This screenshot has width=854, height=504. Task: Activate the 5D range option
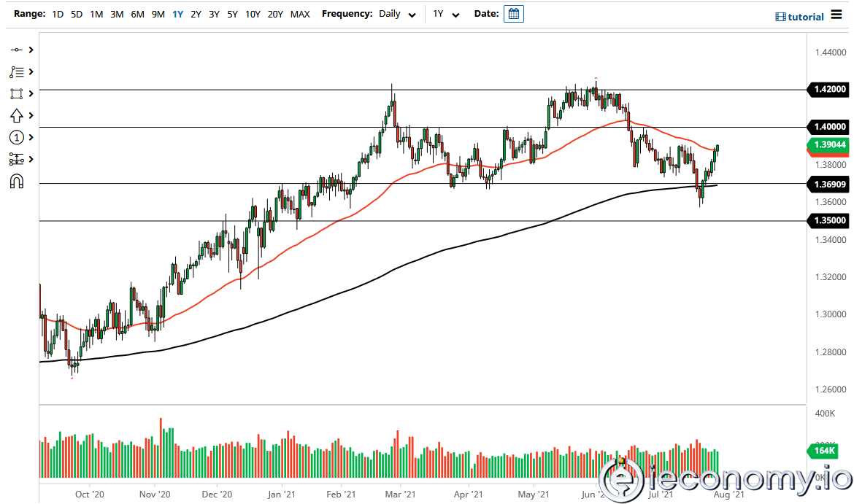coord(77,14)
